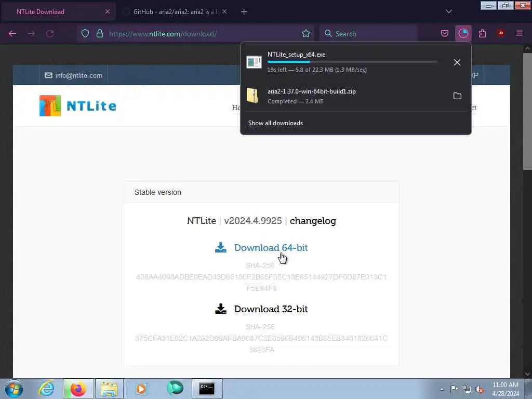This screenshot has height=399, width=532.
Task: Close the GitHub aria2 tab
Action: [x=224, y=11]
